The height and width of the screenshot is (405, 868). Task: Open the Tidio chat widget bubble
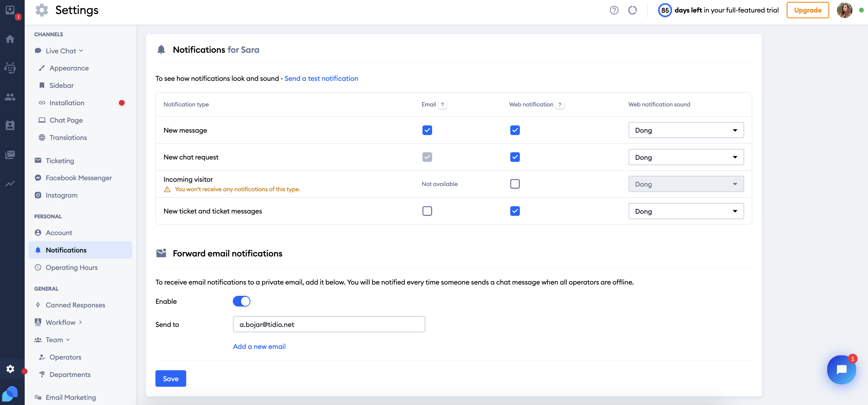tap(841, 370)
